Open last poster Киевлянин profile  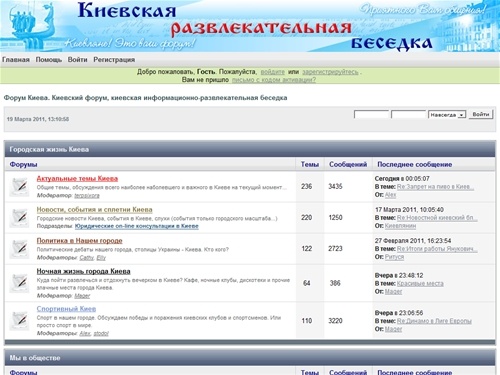pyautogui.click(x=400, y=226)
